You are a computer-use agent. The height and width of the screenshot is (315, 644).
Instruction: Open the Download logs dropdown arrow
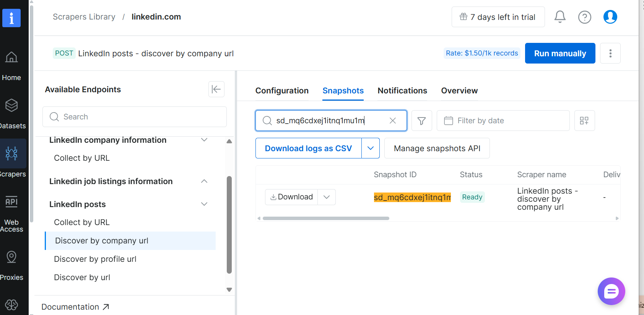(371, 148)
